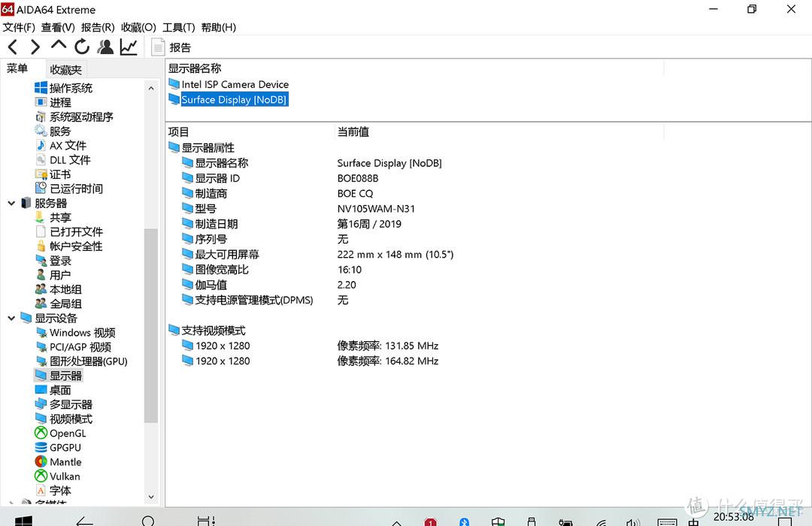Select 帐户安全性 in the tree

tap(69, 246)
